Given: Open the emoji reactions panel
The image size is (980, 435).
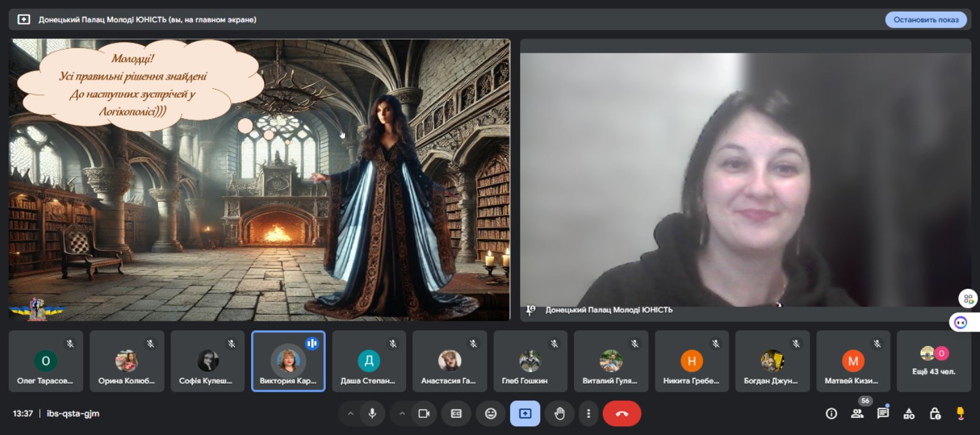Looking at the screenshot, I should click(491, 414).
